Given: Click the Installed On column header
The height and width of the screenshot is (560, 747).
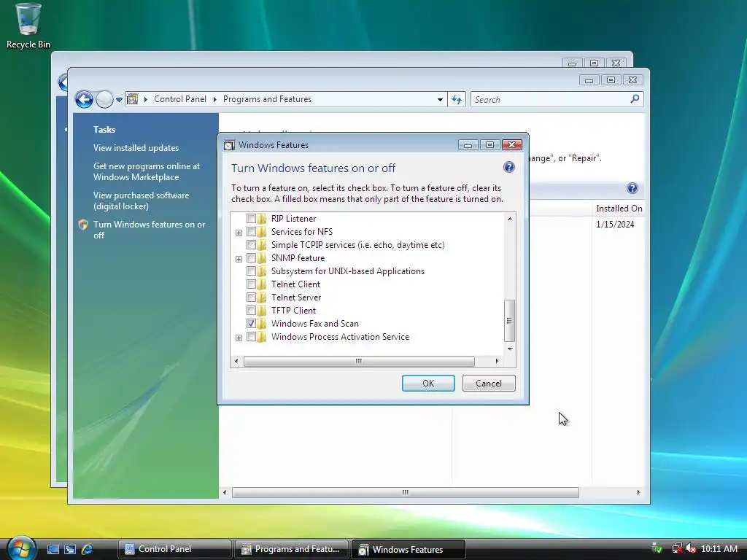Looking at the screenshot, I should [619, 208].
